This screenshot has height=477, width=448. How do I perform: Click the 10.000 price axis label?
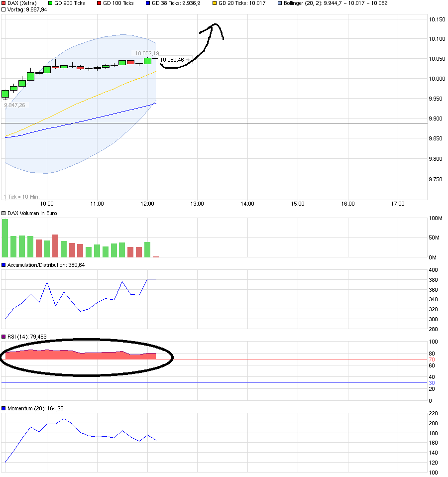(x=437, y=79)
